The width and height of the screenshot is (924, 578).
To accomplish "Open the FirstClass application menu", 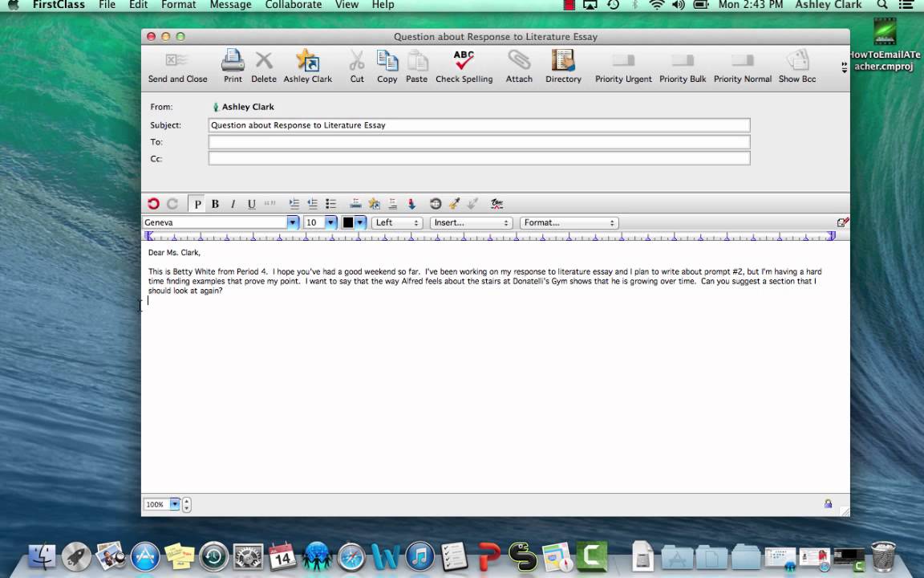I will 59,5.
